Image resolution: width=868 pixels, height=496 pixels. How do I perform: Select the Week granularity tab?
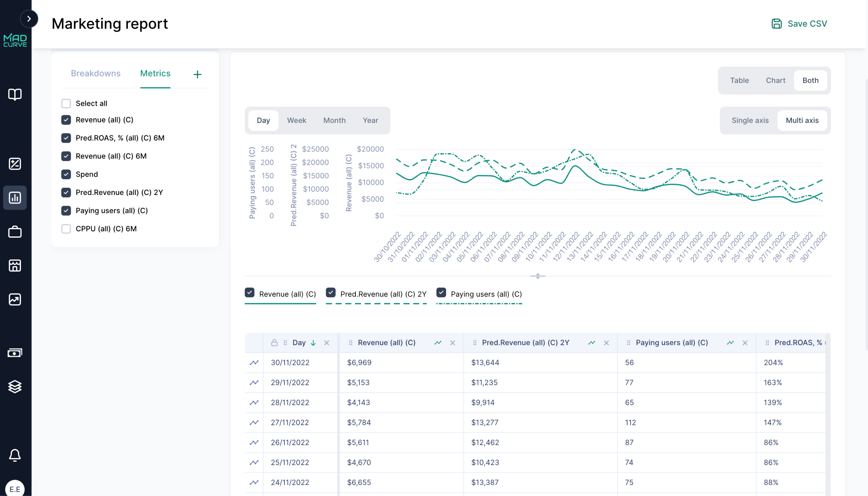pos(296,120)
